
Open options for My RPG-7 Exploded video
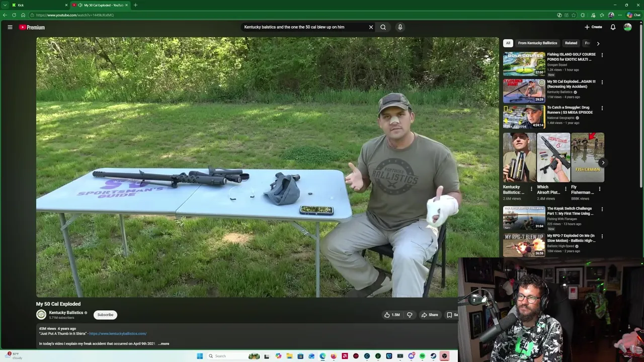pos(602,236)
